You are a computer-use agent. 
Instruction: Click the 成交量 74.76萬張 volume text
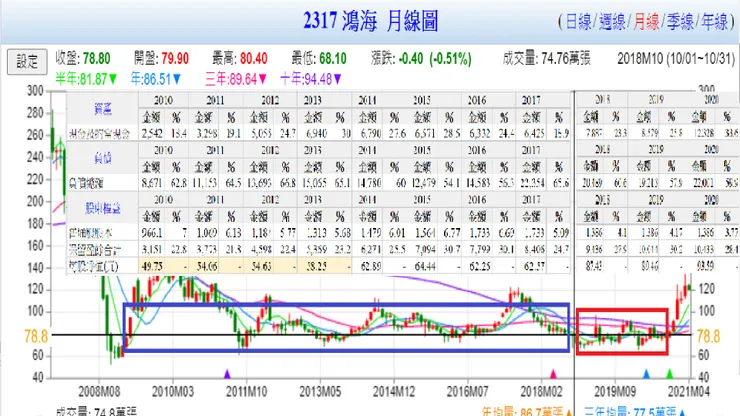tap(547, 59)
